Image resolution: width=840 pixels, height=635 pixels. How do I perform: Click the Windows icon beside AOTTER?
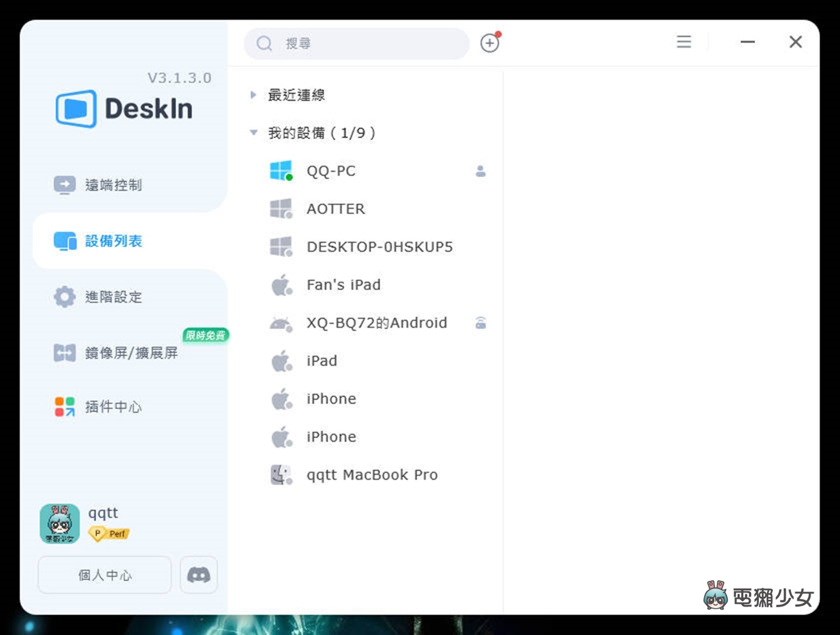281,209
